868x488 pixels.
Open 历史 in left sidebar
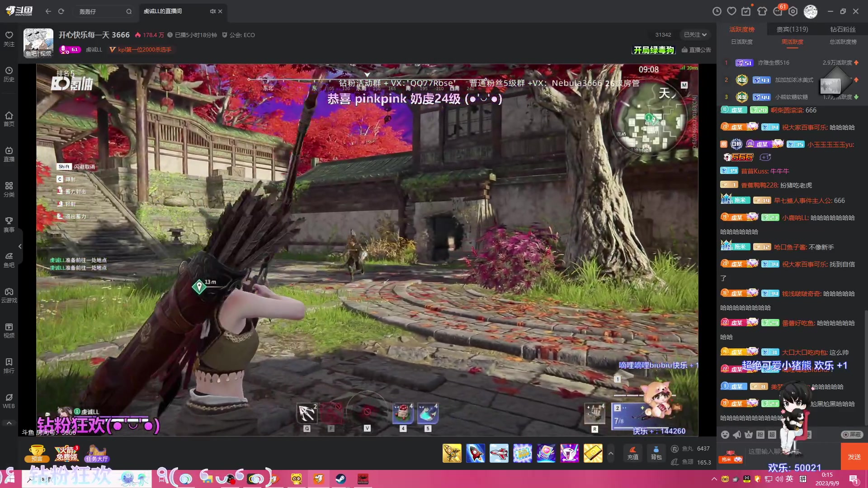tap(9, 74)
